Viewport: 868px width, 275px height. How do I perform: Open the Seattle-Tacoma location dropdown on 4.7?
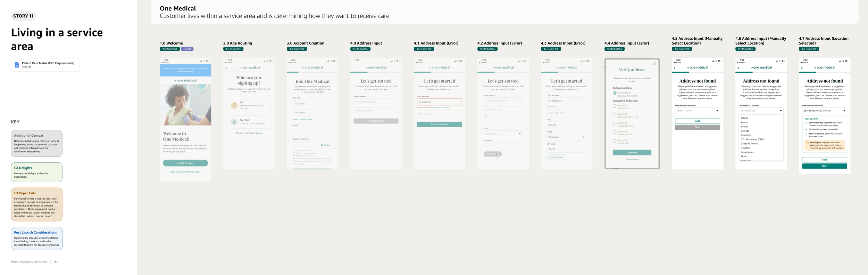point(825,111)
